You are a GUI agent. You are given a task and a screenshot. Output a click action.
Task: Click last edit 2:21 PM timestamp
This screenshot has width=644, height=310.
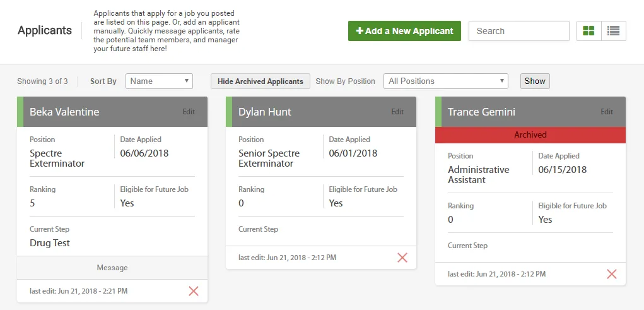(x=78, y=291)
